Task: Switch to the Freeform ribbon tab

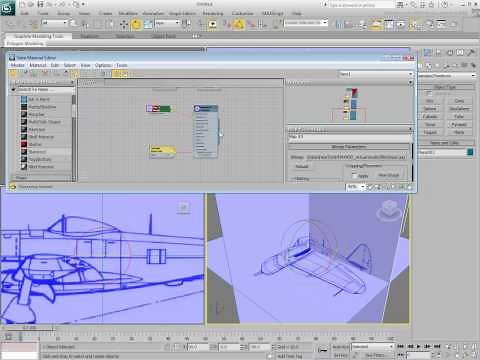Action: 89,36
